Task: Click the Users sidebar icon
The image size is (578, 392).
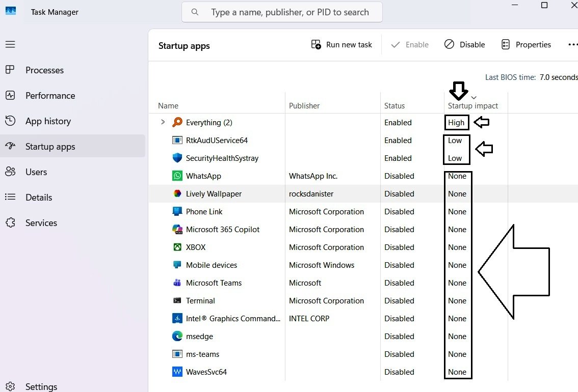Action: tap(10, 172)
